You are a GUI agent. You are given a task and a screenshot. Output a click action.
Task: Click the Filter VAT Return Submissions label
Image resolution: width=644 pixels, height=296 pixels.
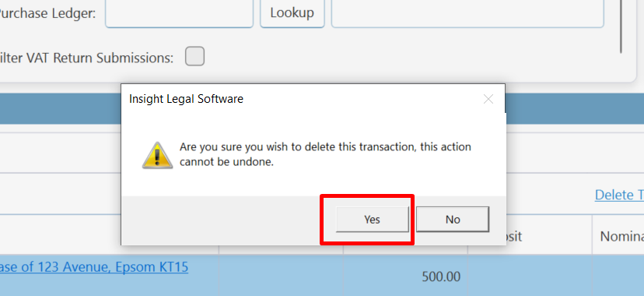coord(86,58)
